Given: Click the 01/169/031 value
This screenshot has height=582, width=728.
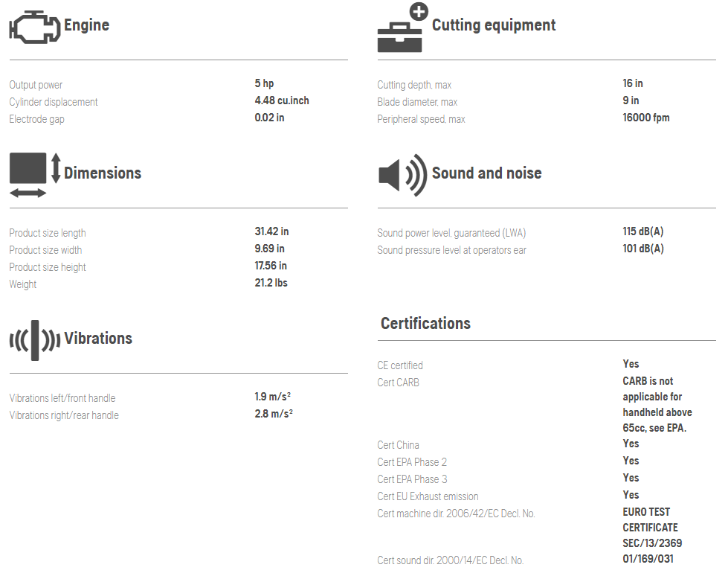Looking at the screenshot, I should point(648,559).
